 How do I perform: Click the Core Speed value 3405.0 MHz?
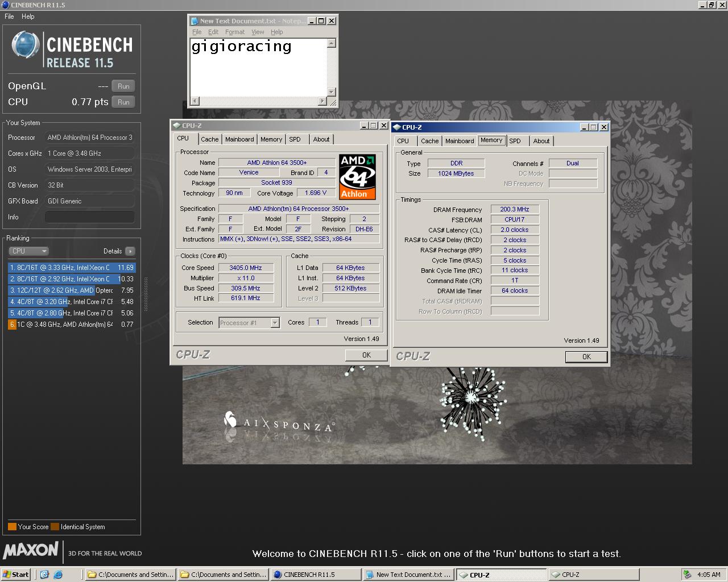coord(246,268)
